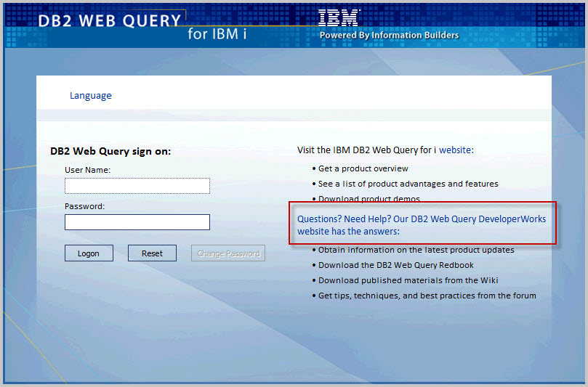Click 'for IBM i' banner text
Viewport: 588px width, 387px height.
tap(217, 33)
